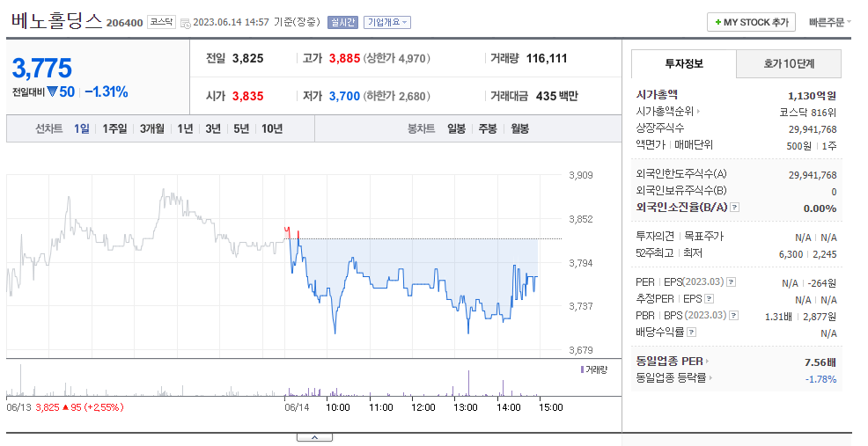Click the 액면가 value 500원

(798, 146)
